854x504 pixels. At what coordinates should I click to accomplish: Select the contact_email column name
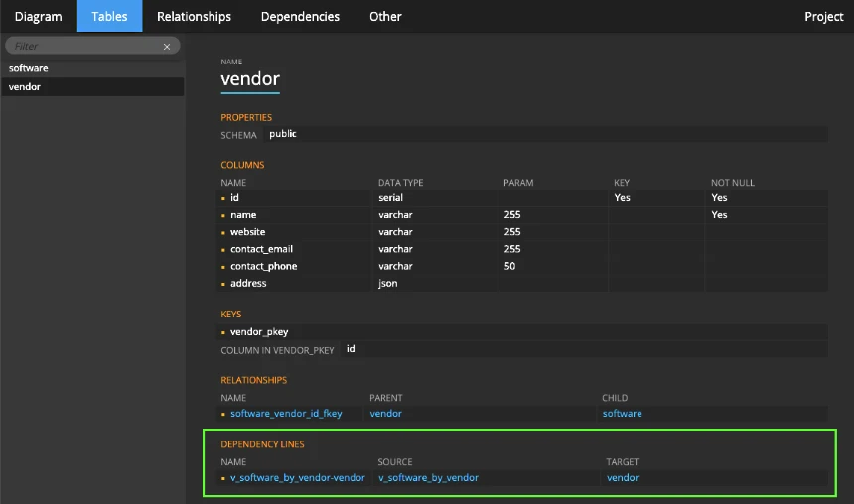(x=261, y=249)
